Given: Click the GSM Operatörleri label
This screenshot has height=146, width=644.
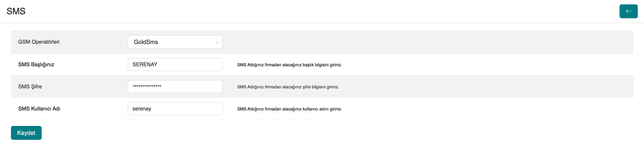Looking at the screenshot, I should (x=39, y=42).
